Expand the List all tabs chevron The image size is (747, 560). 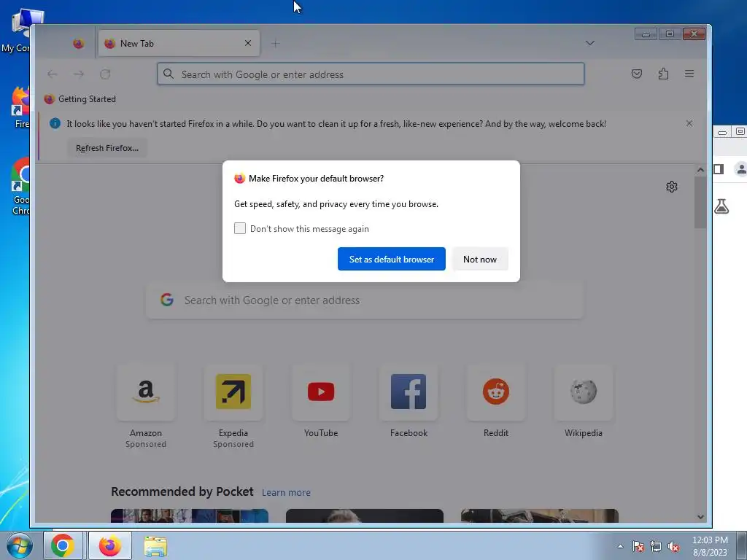click(x=589, y=43)
